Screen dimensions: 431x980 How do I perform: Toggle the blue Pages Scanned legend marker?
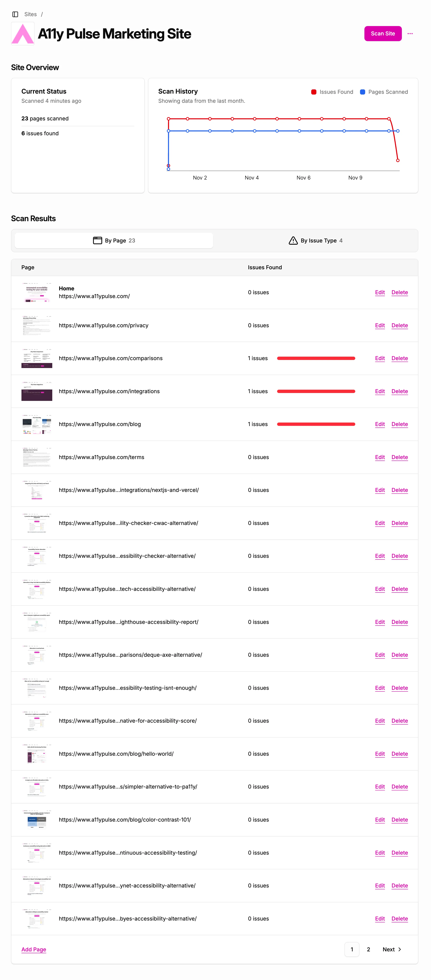tap(362, 92)
